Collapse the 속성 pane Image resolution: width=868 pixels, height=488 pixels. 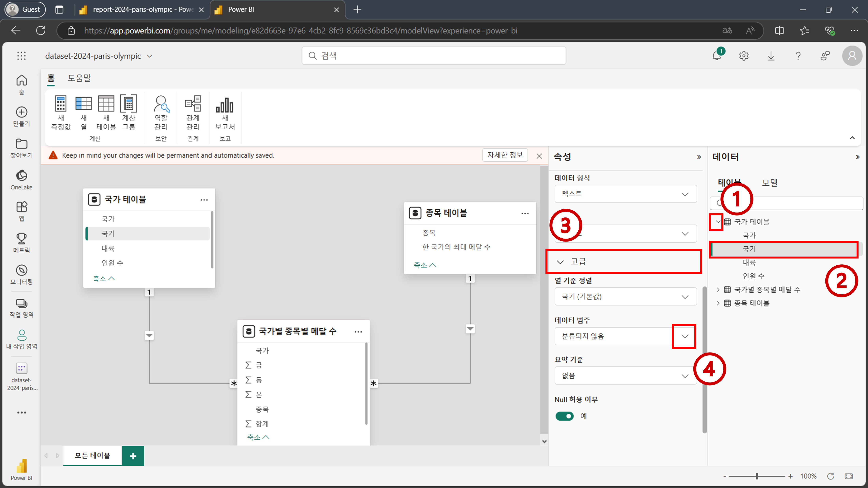coord(699,157)
